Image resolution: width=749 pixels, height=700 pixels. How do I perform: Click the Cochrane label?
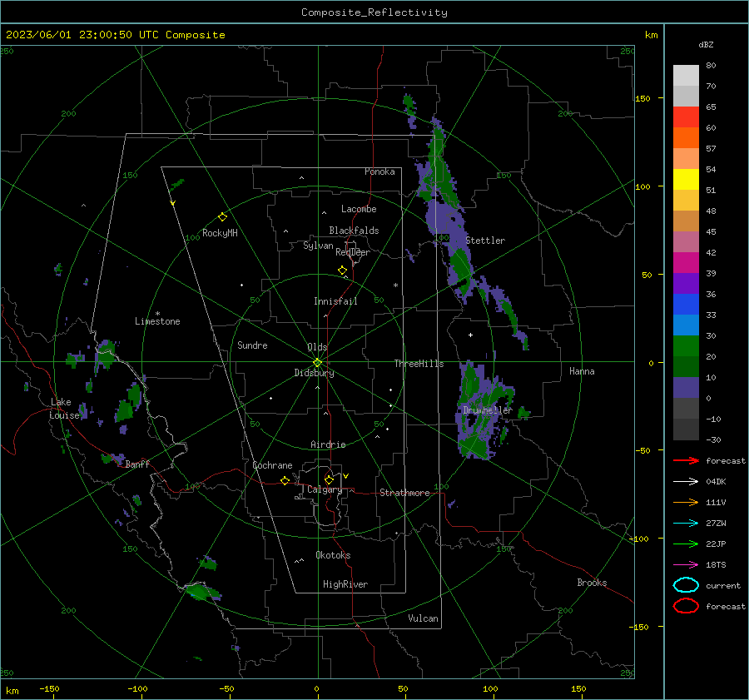(272, 465)
